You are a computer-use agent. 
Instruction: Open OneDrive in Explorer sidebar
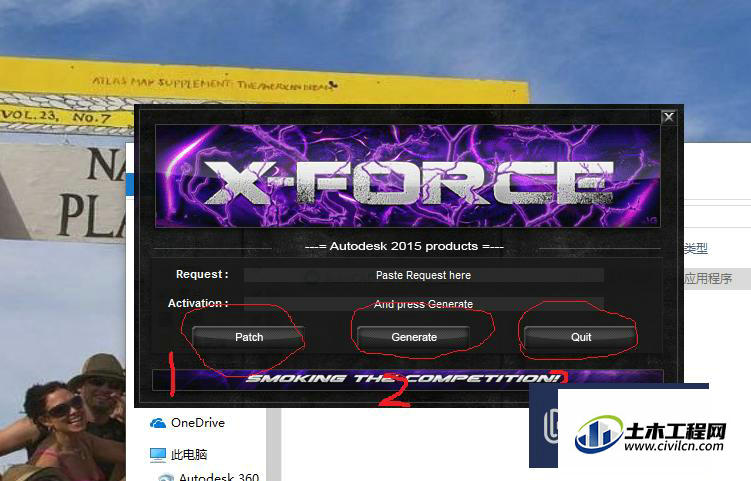pyautogui.click(x=187, y=423)
